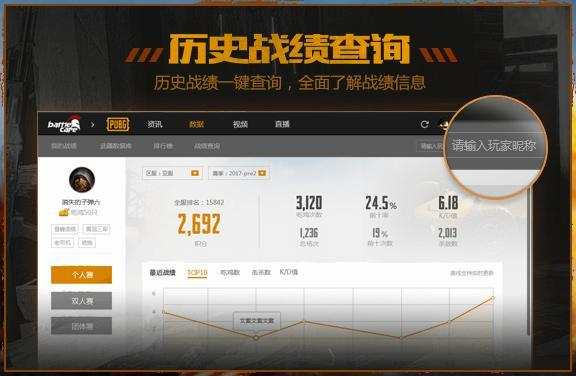Click the player nickname search input field
This screenshot has height=376, width=576.
point(493,145)
